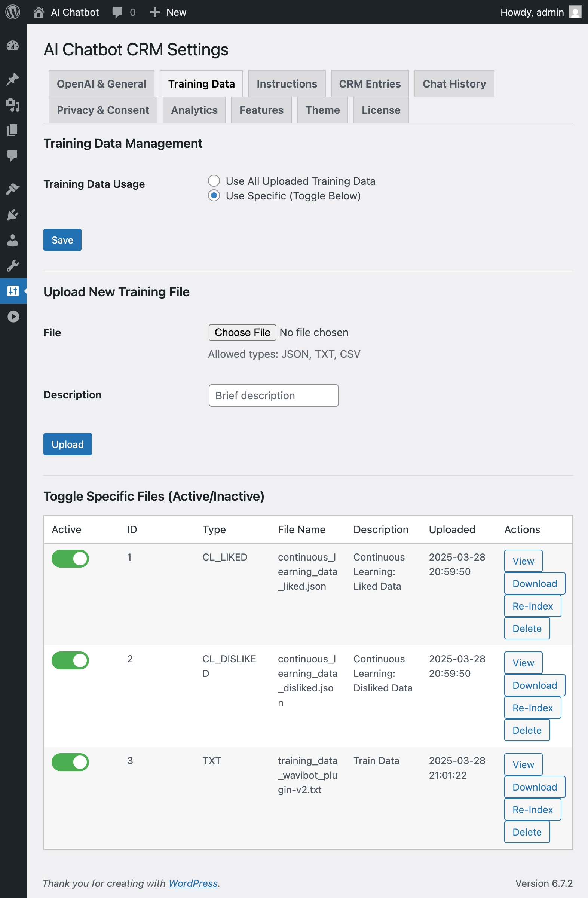The height and width of the screenshot is (898, 588).
Task: Switch to the Instructions tab
Action: [x=287, y=84]
